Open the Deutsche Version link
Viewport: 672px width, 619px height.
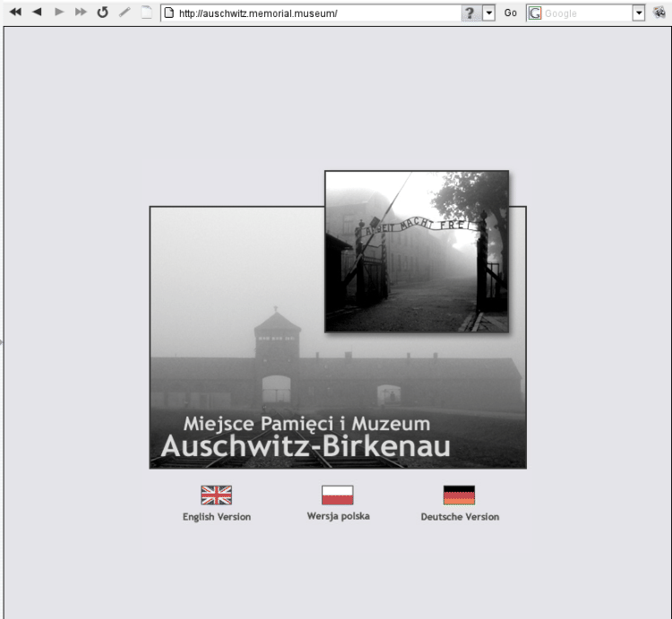460,517
